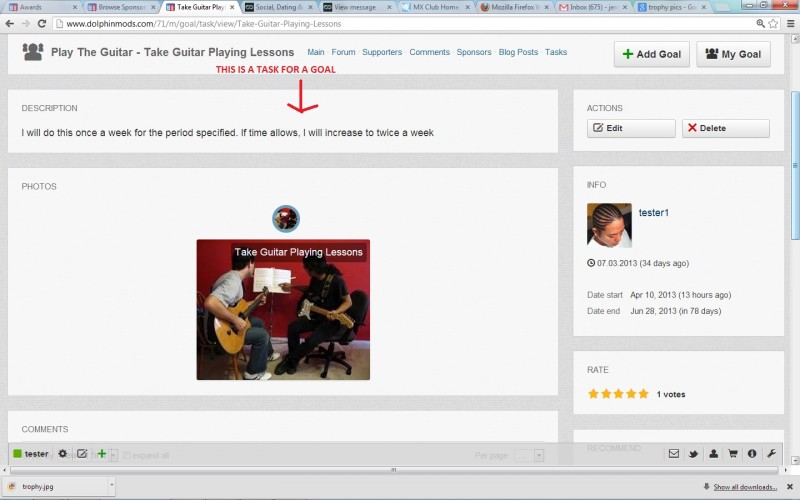Open the shopping cart icon in bottom toolbar
The height and width of the screenshot is (500, 800).
(733, 454)
